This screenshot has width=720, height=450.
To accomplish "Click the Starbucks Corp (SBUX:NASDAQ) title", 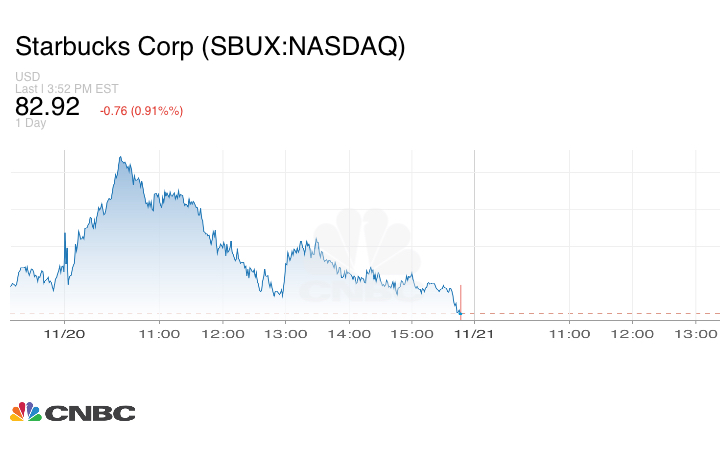I will tap(210, 47).
